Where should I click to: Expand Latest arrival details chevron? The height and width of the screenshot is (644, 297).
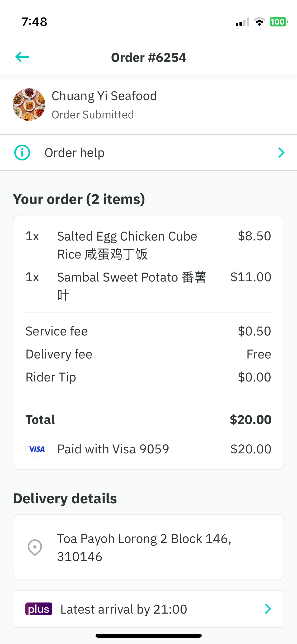(268, 609)
